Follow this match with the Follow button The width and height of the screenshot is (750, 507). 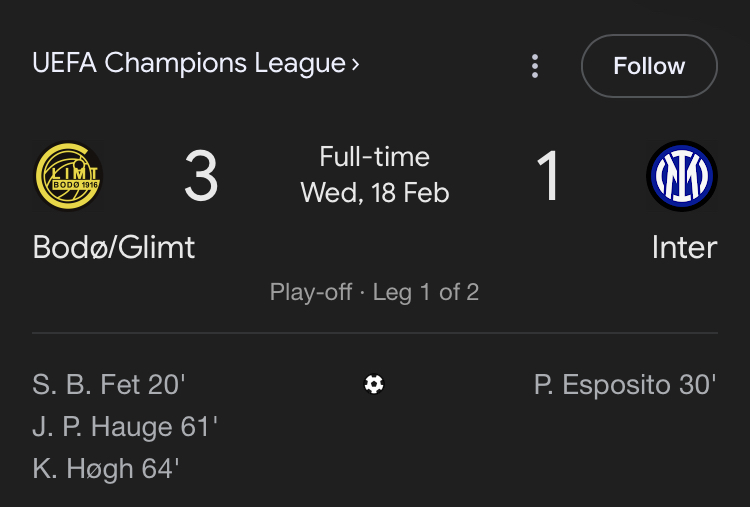coord(649,66)
